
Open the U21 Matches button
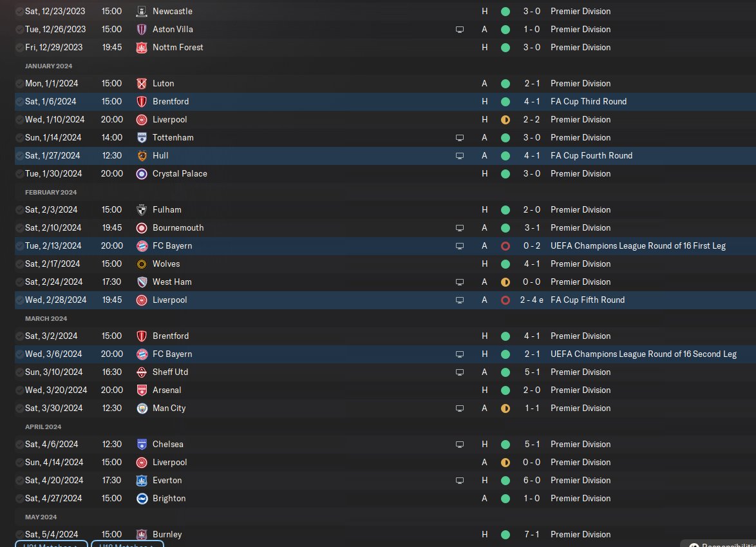[51, 544]
